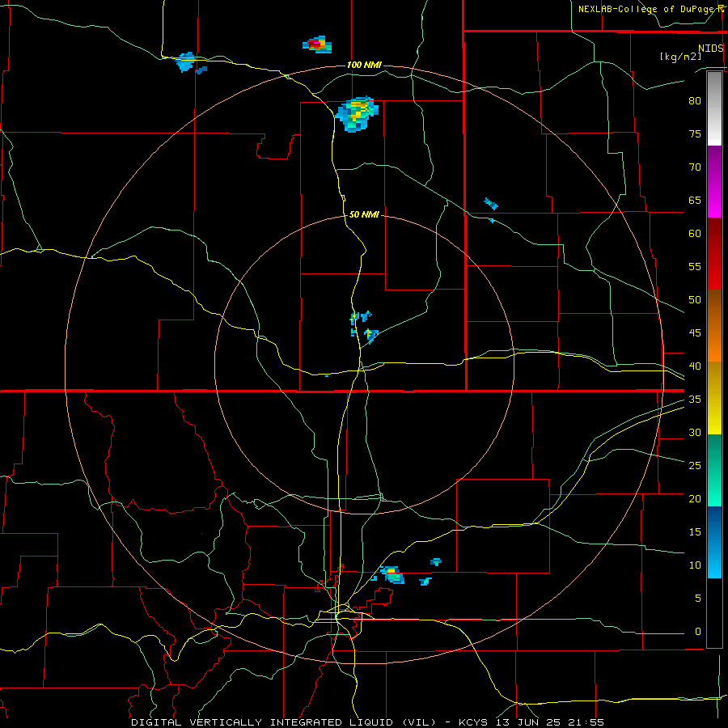Click the [kg/m2] units label

[680, 57]
